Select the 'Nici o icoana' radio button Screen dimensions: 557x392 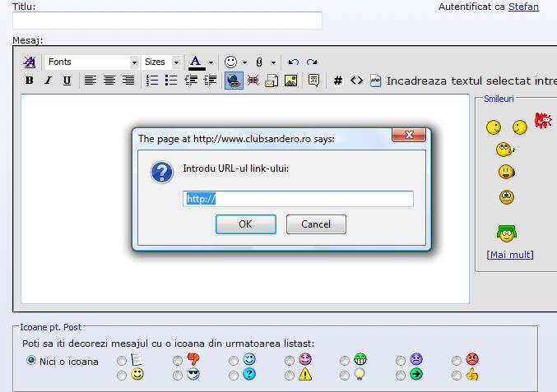[x=32, y=361]
